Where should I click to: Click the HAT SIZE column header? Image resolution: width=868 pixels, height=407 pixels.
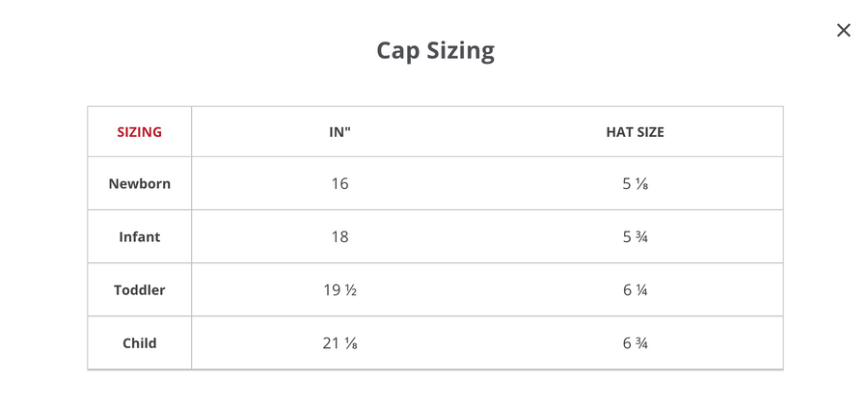(635, 132)
